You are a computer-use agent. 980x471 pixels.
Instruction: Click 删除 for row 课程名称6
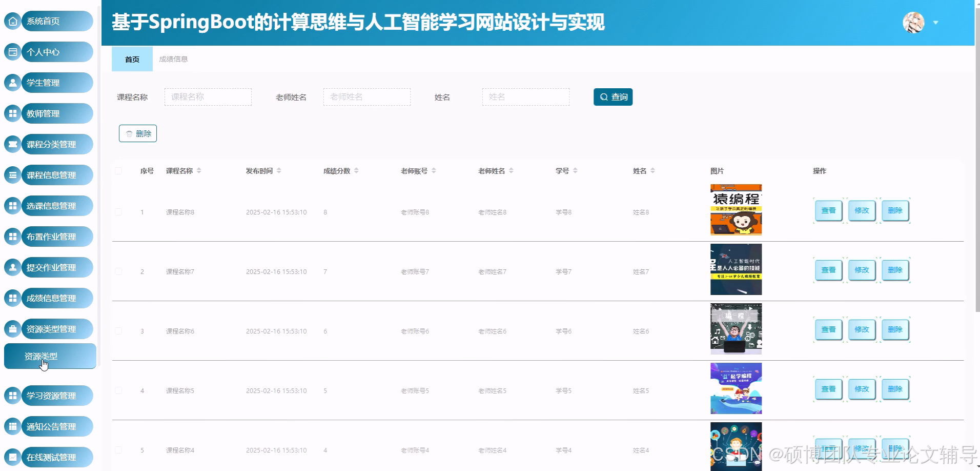point(895,329)
